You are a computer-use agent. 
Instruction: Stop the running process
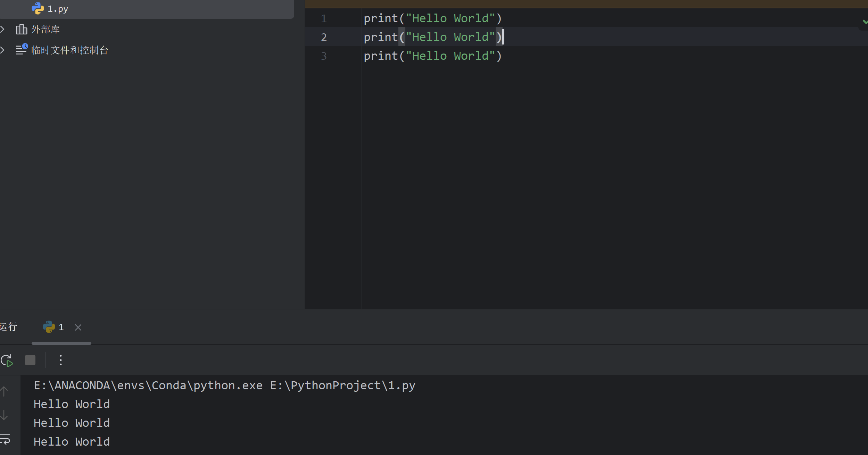30,360
